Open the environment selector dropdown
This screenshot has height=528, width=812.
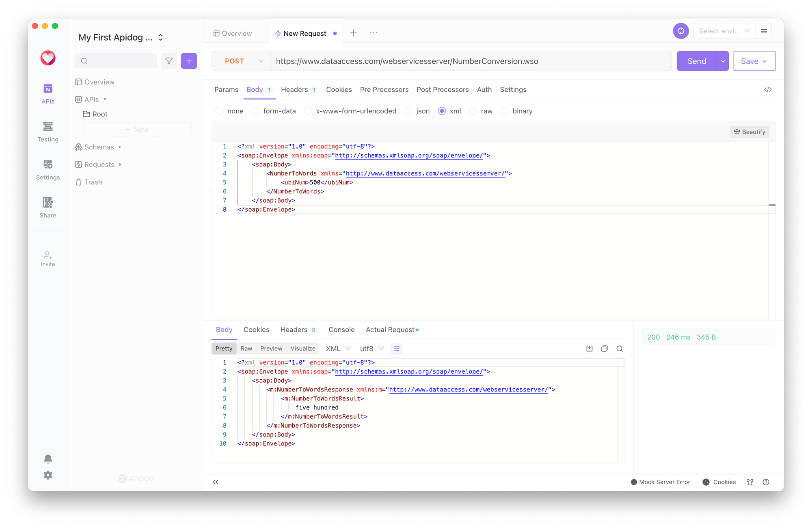coord(724,31)
